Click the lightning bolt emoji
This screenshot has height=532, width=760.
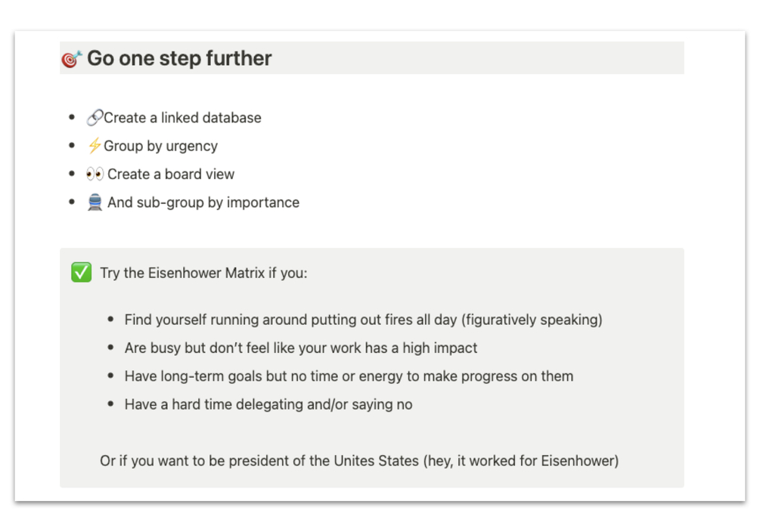(94, 145)
